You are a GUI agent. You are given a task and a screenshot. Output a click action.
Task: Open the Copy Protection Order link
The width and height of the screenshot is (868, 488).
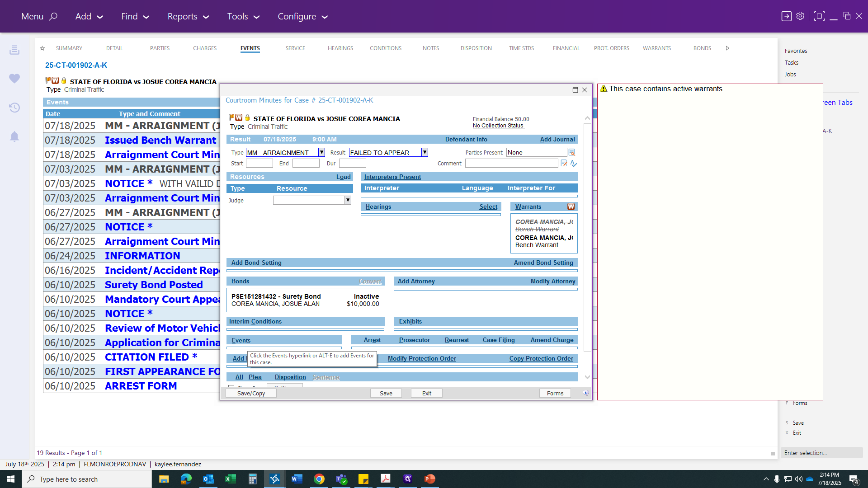pyautogui.click(x=541, y=358)
